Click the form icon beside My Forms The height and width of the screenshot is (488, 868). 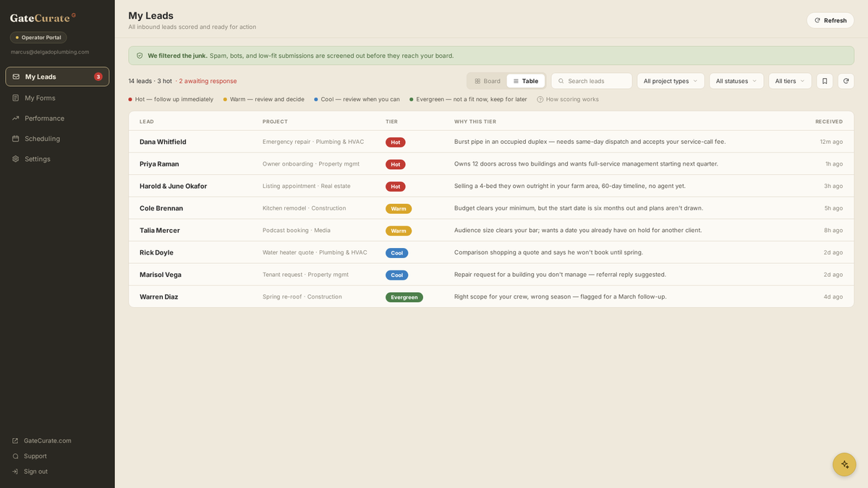(16, 98)
